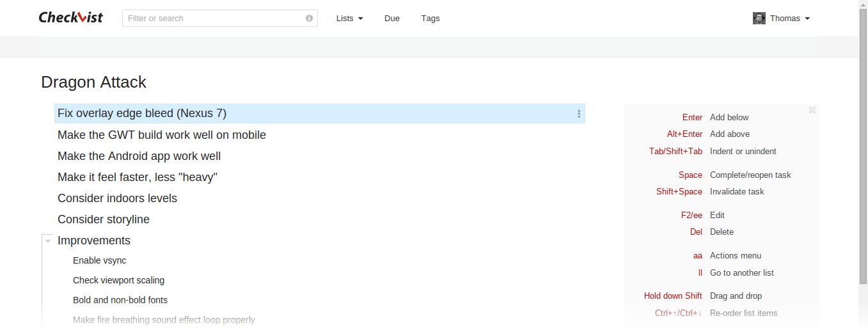The height and width of the screenshot is (332, 868).
Task: Select task Make the Android app work well
Action: (x=139, y=156)
